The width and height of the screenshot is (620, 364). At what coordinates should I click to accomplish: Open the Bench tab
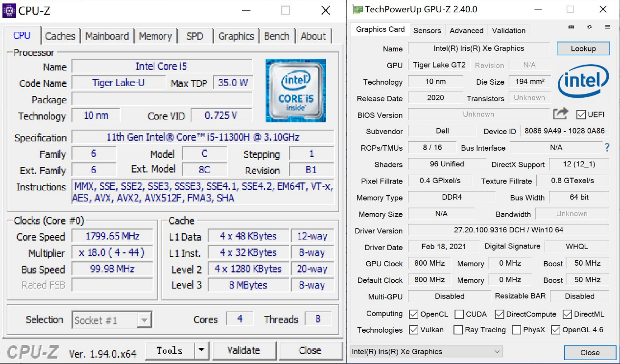(277, 36)
